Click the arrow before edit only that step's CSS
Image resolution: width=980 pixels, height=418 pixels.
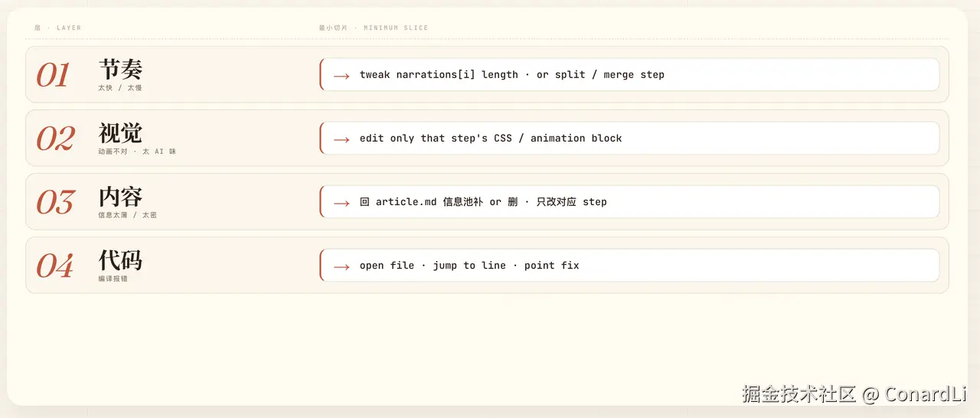point(341,139)
